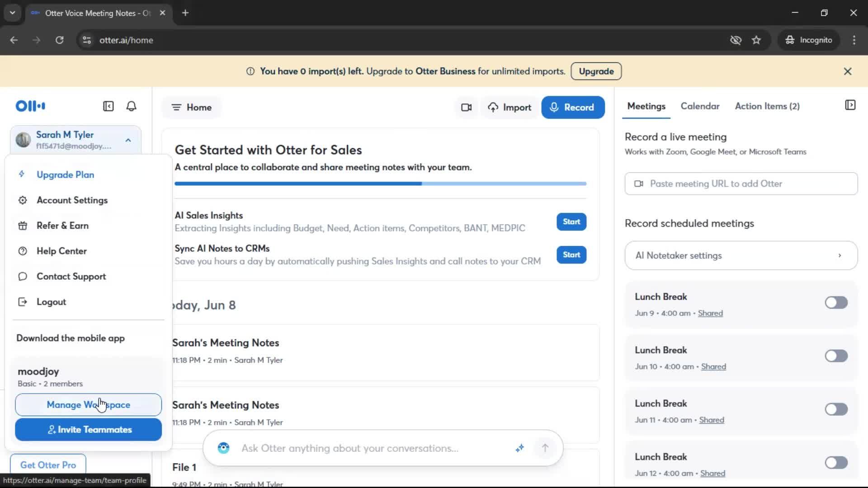Click the right panel collapse icon
The height and width of the screenshot is (488, 868).
(850, 105)
